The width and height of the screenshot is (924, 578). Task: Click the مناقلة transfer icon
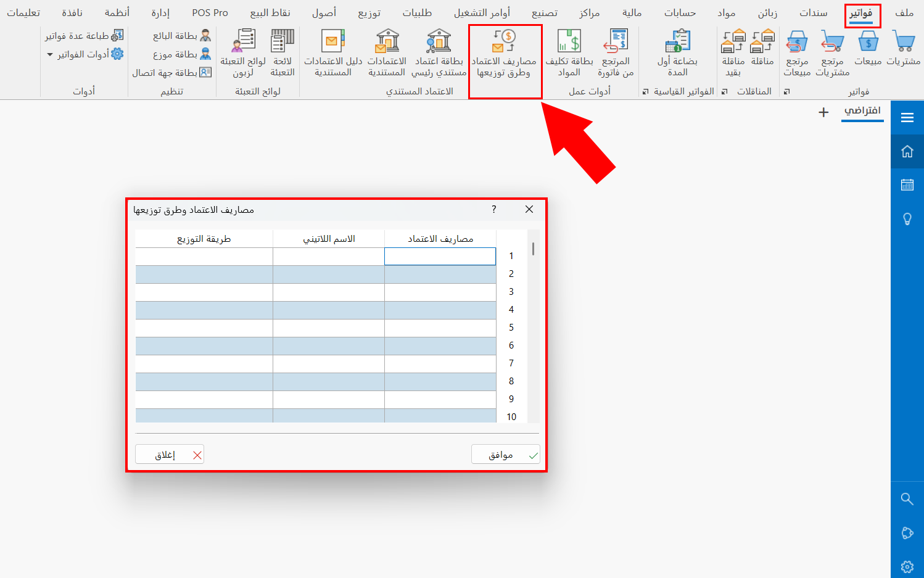tap(762, 48)
